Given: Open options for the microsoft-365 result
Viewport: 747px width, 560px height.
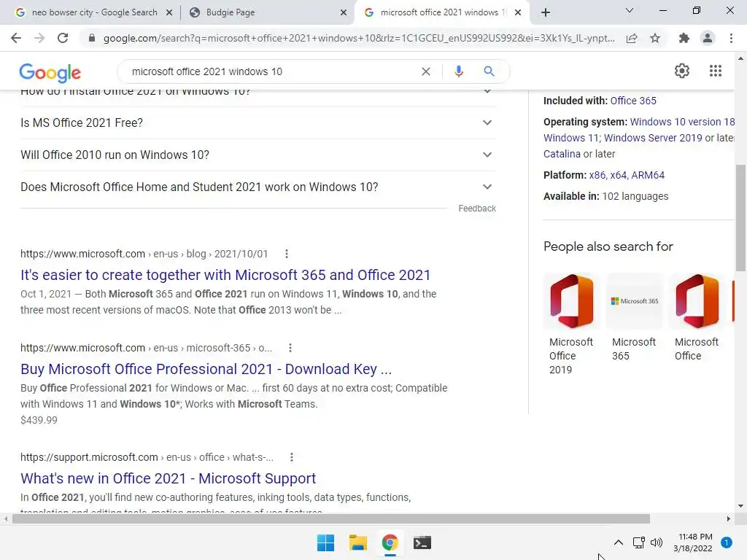Looking at the screenshot, I should click(290, 348).
